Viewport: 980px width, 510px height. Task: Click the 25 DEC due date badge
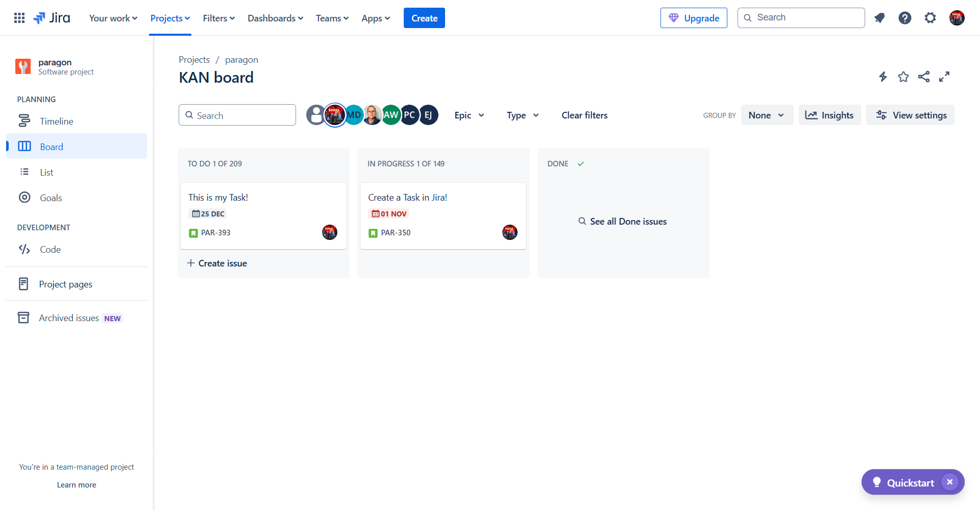point(208,214)
